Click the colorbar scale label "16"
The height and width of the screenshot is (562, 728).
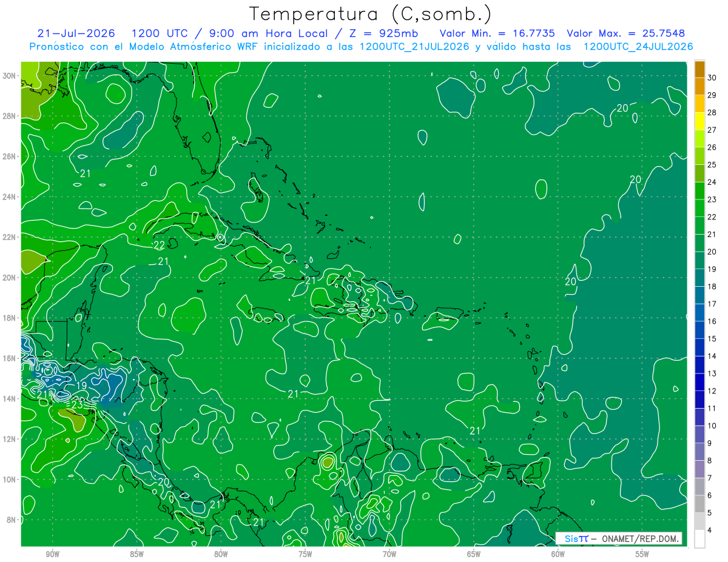click(x=712, y=321)
